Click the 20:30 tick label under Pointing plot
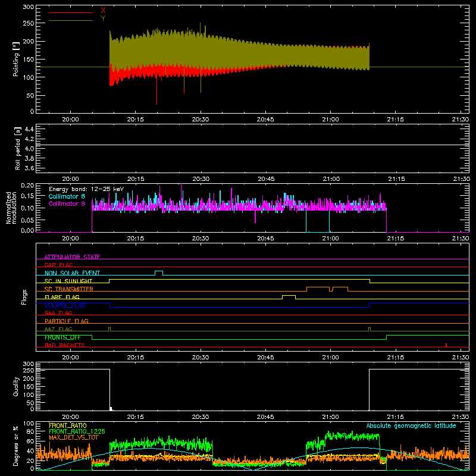 [201, 120]
